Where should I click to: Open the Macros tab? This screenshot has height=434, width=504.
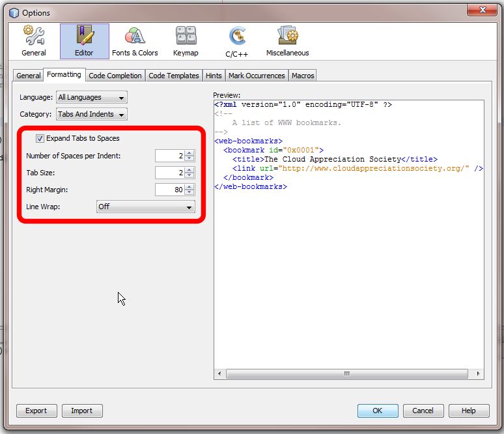click(303, 76)
